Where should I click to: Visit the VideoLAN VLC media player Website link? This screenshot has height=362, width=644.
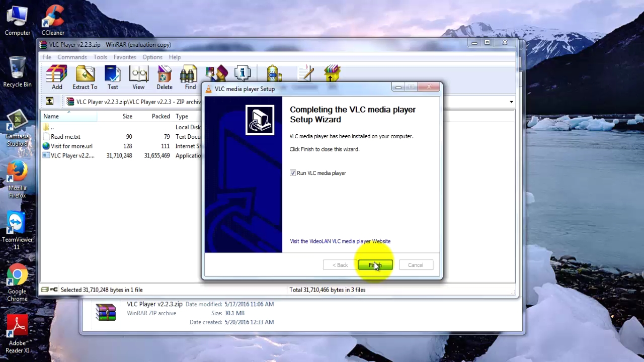point(340,241)
